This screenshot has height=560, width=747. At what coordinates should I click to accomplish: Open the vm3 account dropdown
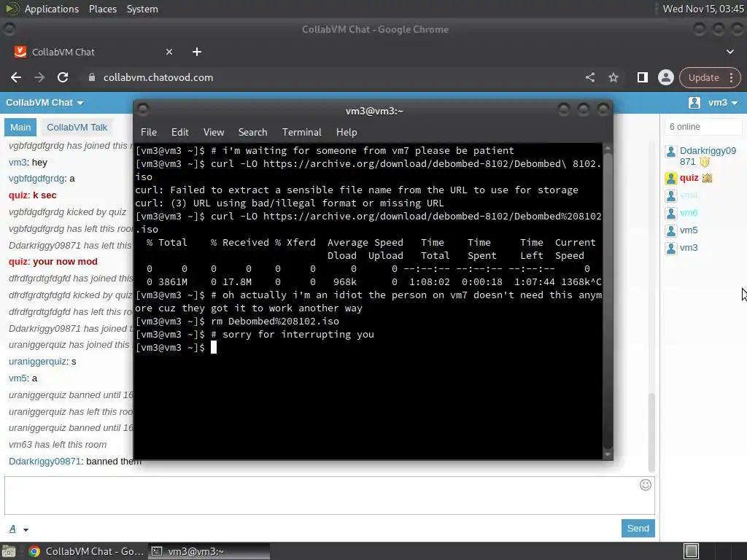(723, 103)
